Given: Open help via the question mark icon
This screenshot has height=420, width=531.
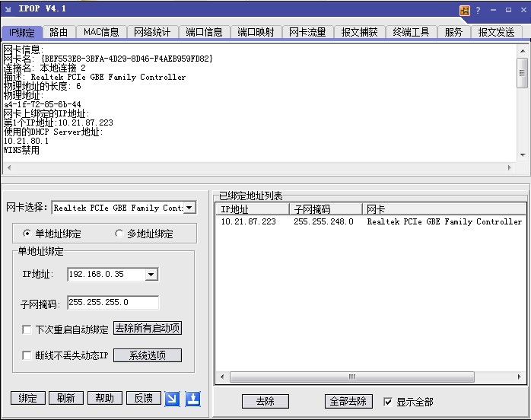Looking at the screenshot, I should click(478, 11).
